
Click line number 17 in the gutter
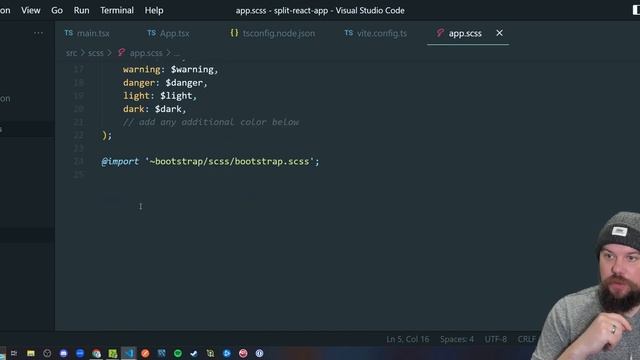[78, 69]
